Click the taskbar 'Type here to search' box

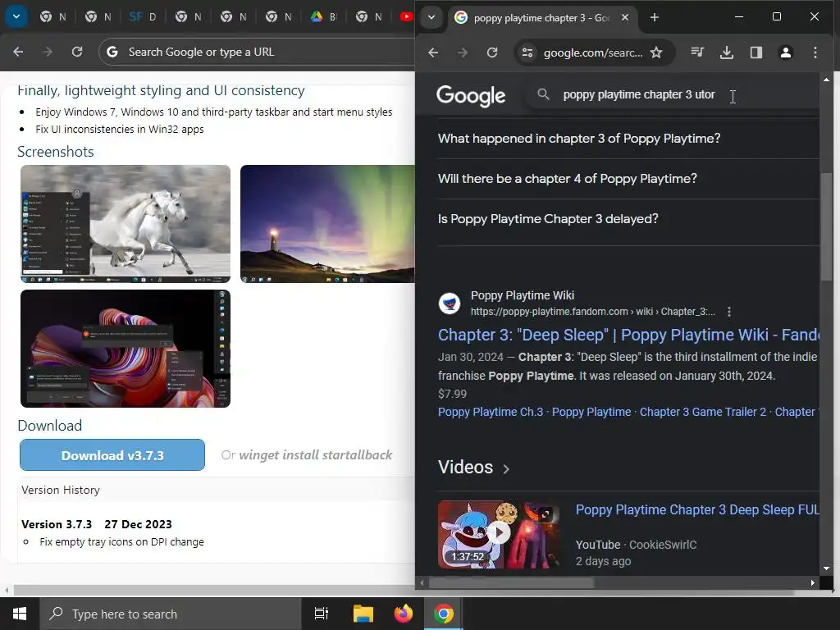[171, 614]
